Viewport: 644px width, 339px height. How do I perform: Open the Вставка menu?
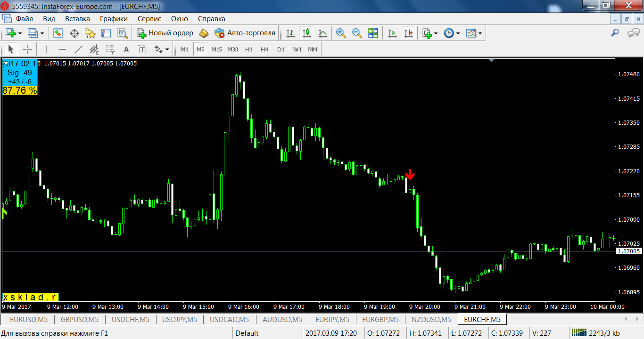pos(77,19)
